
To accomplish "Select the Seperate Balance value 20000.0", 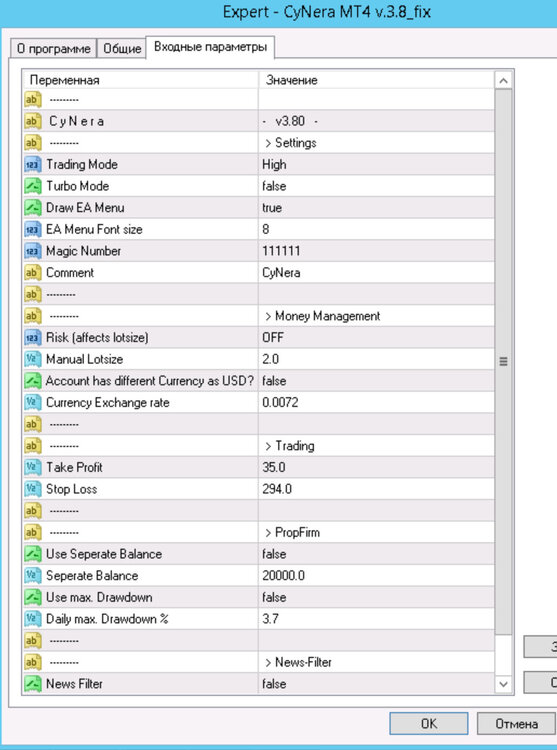I will 283,576.
